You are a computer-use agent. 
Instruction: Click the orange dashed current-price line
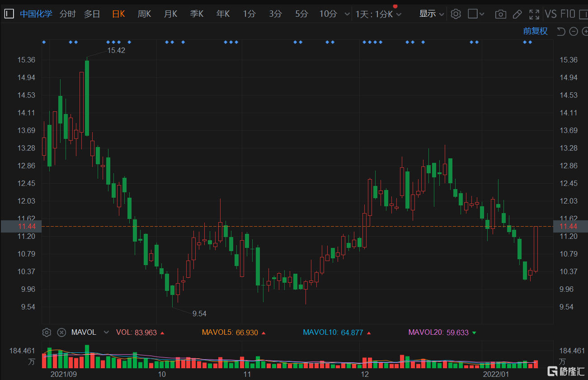coord(298,226)
